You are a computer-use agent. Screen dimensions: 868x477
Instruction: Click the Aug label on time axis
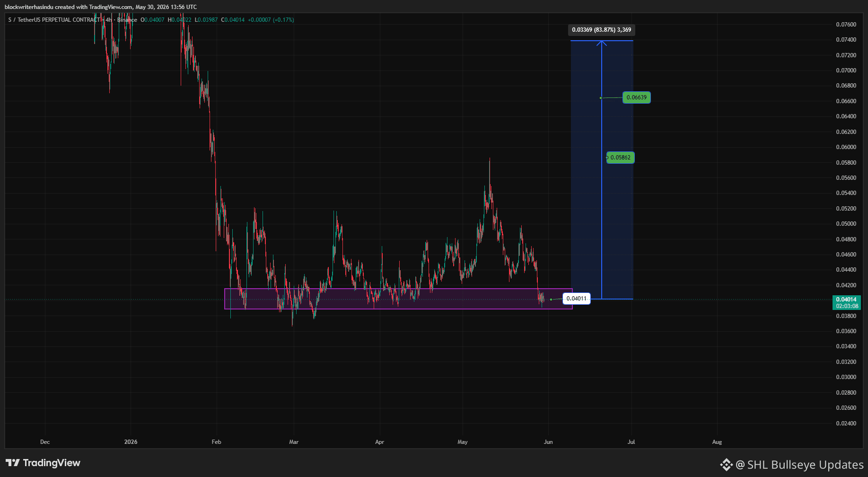pyautogui.click(x=717, y=442)
